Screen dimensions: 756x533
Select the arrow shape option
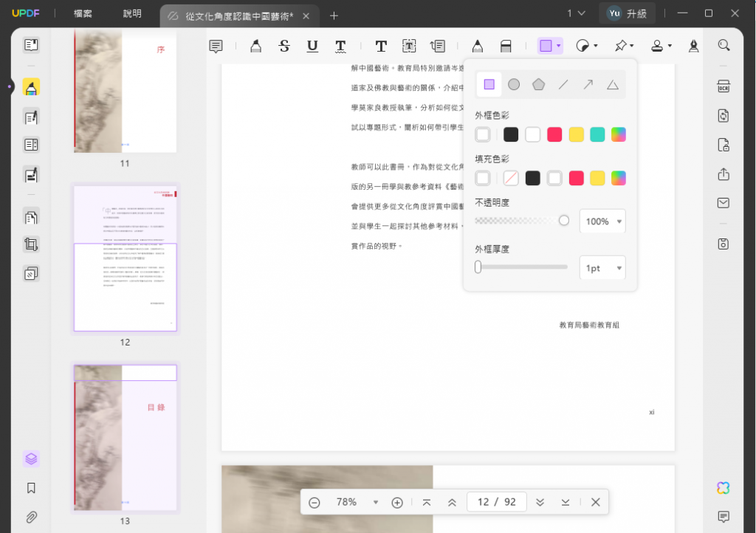click(588, 85)
